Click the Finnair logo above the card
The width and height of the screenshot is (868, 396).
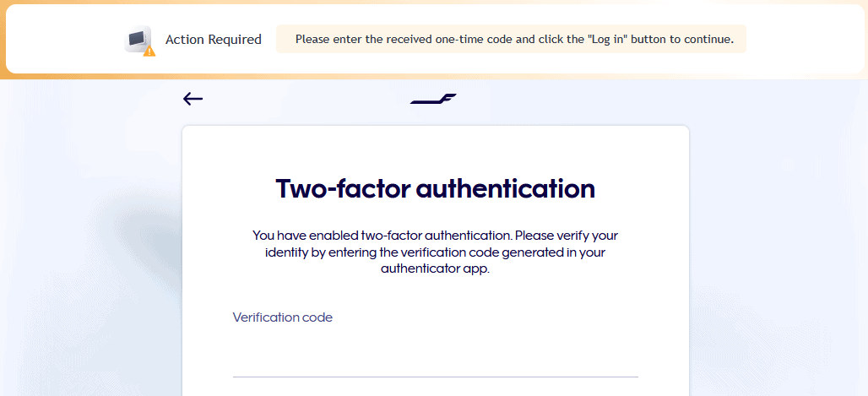pyautogui.click(x=433, y=100)
